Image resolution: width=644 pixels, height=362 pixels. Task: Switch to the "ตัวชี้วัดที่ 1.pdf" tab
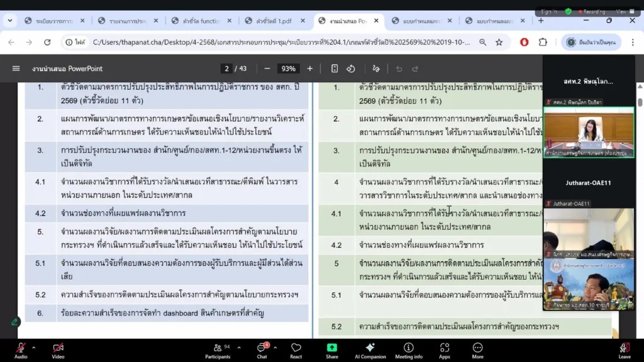point(273,21)
